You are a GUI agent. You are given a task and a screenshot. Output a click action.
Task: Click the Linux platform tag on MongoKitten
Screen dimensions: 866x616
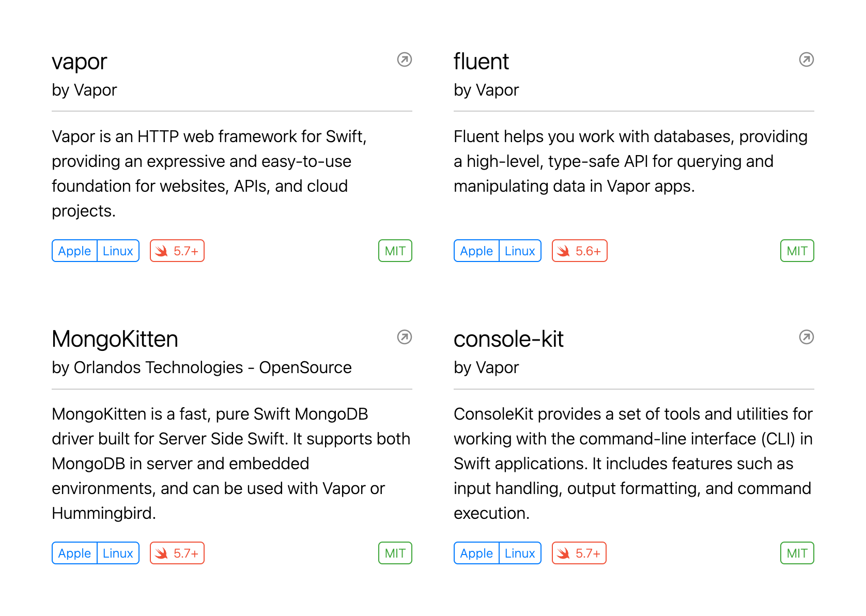(x=118, y=553)
